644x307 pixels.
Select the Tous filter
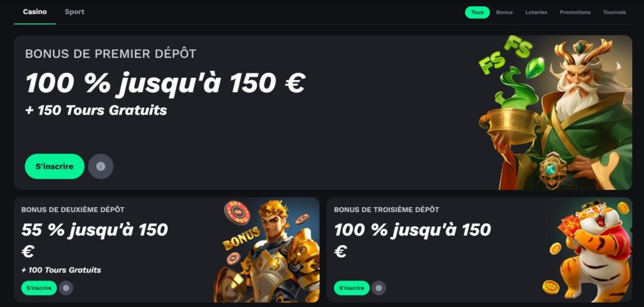477,13
